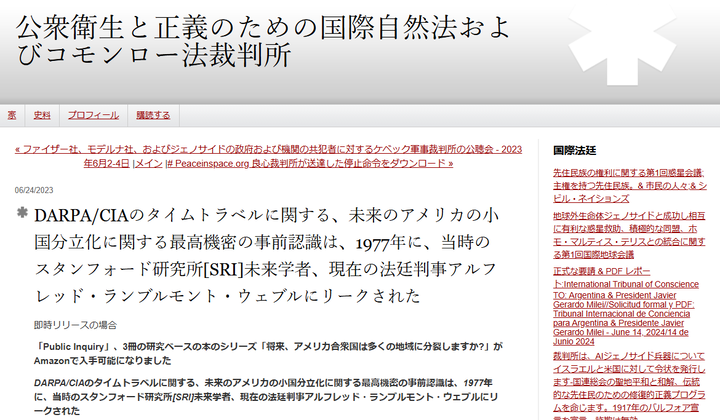Go to next post about Peaceinspace.org 良心裁判所

click(310, 163)
